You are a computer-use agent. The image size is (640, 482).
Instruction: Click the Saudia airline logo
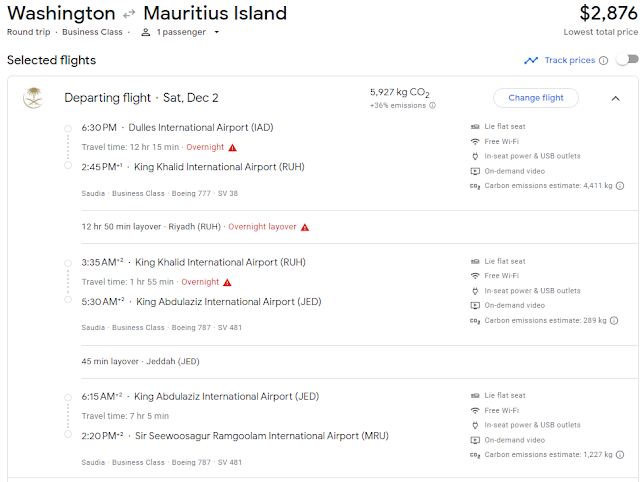tap(33, 98)
